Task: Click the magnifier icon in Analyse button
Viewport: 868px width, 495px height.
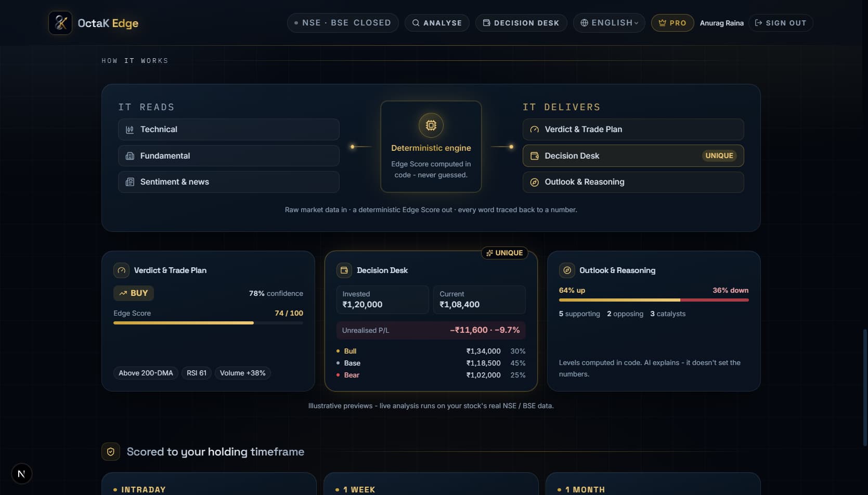Action: click(x=416, y=23)
